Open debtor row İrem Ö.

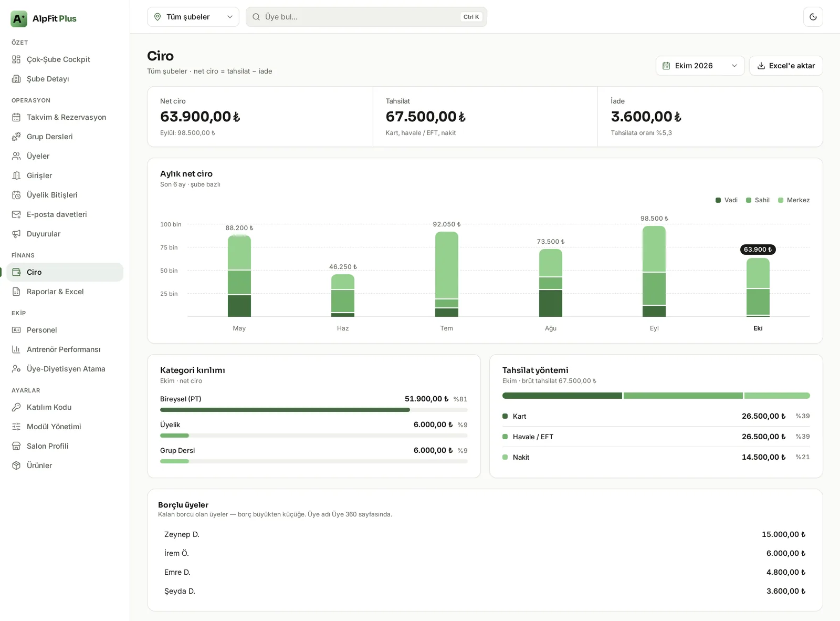(x=485, y=553)
